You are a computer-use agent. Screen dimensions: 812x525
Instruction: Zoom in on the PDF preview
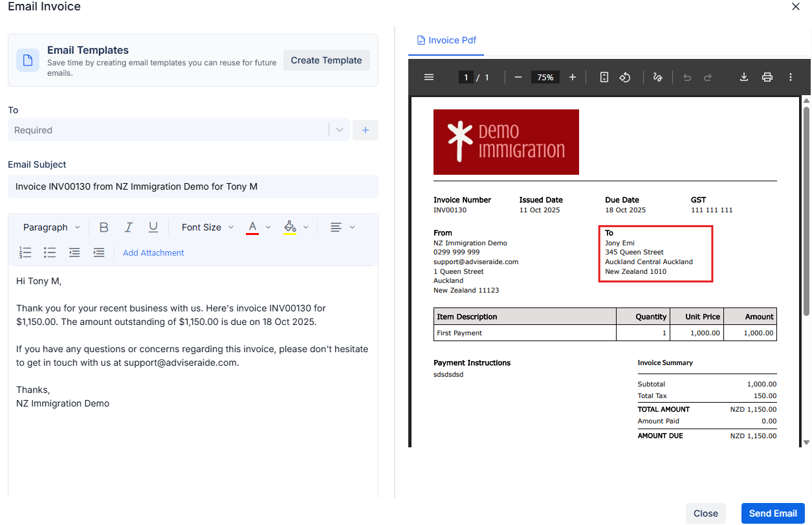tap(572, 76)
